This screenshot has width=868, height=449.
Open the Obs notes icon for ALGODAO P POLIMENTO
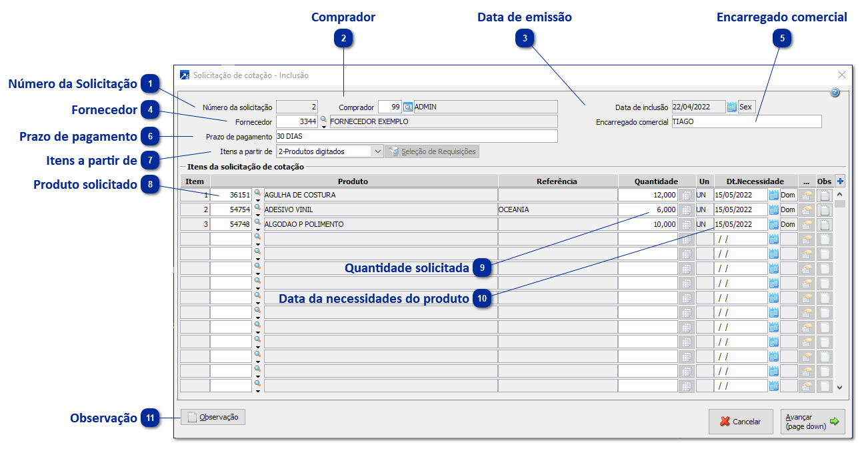tap(825, 223)
